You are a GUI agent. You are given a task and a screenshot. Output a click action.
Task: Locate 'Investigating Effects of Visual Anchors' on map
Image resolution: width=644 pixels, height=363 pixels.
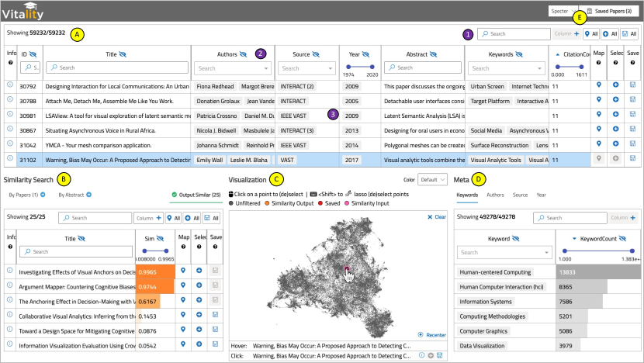[x=183, y=271]
